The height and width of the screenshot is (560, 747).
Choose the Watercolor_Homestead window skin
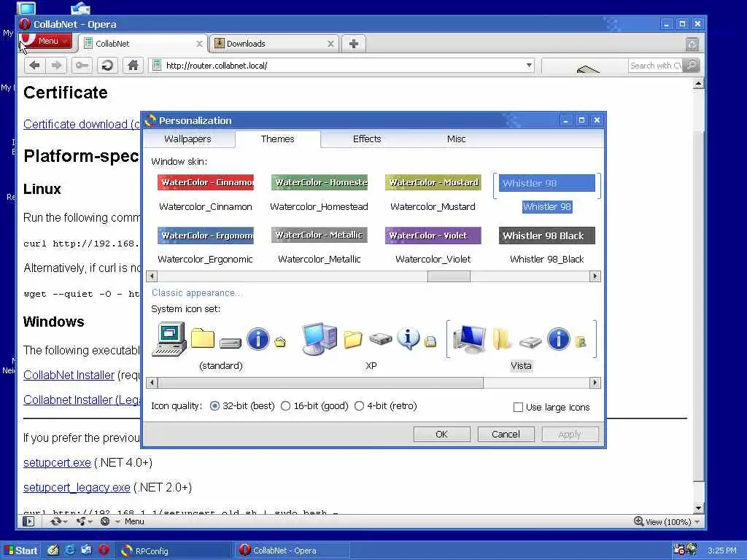[x=320, y=193]
